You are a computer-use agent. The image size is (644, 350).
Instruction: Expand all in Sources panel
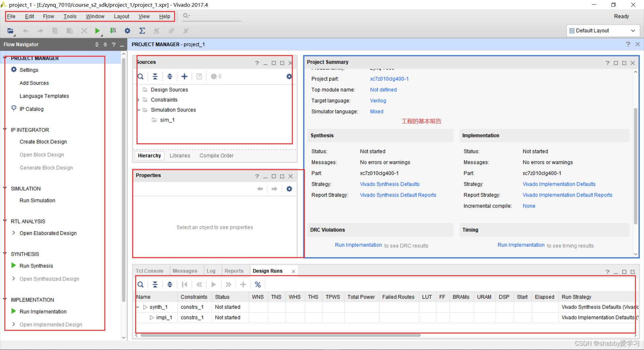click(x=170, y=77)
